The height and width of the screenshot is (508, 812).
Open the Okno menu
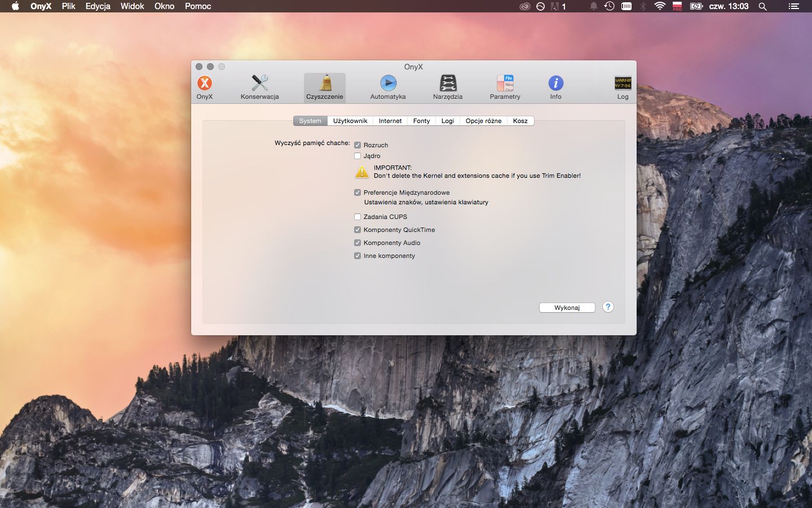click(165, 6)
